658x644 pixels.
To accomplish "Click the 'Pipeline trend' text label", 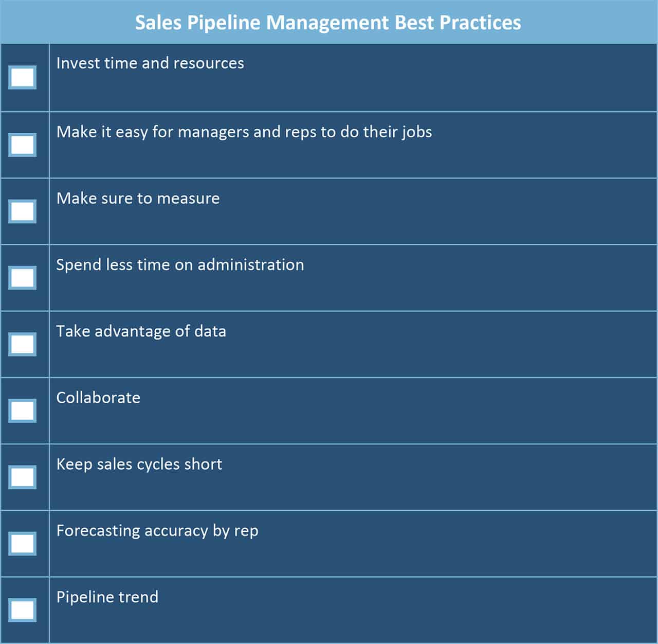I will [107, 597].
